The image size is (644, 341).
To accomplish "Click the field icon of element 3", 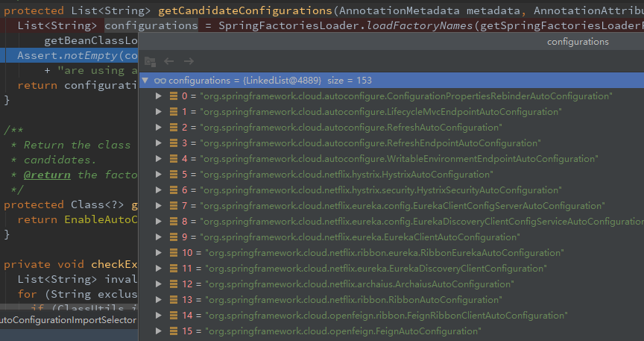I will click(174, 143).
